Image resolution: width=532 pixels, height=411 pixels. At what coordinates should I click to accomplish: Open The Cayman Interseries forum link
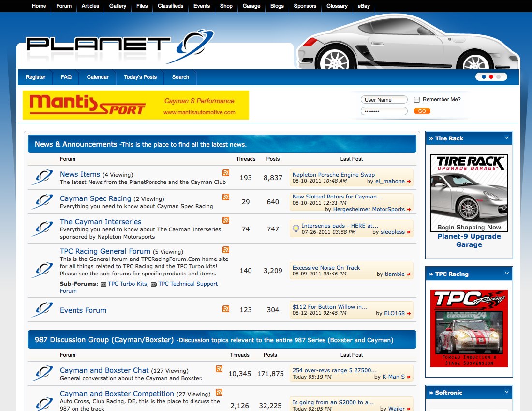[101, 221]
